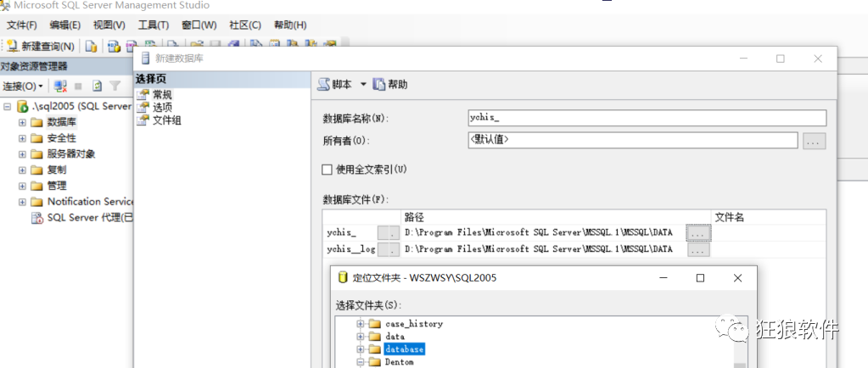Expand the database folder node
Image resolution: width=868 pixels, height=368 pixels.
coord(361,349)
